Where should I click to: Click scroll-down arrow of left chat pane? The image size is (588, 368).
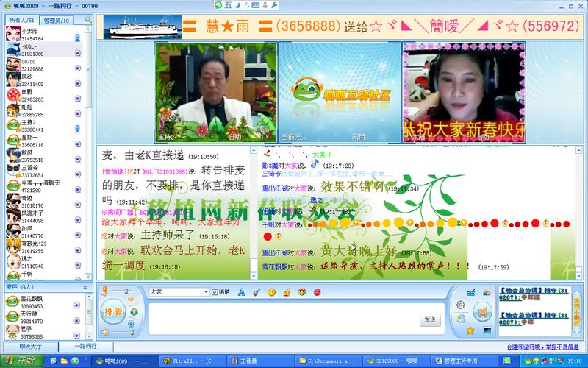coord(254,276)
